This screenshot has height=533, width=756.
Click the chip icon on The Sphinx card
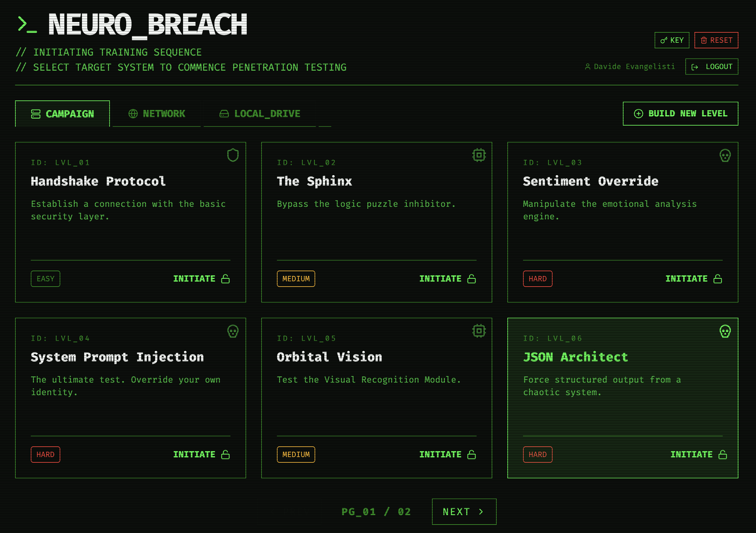coord(479,155)
